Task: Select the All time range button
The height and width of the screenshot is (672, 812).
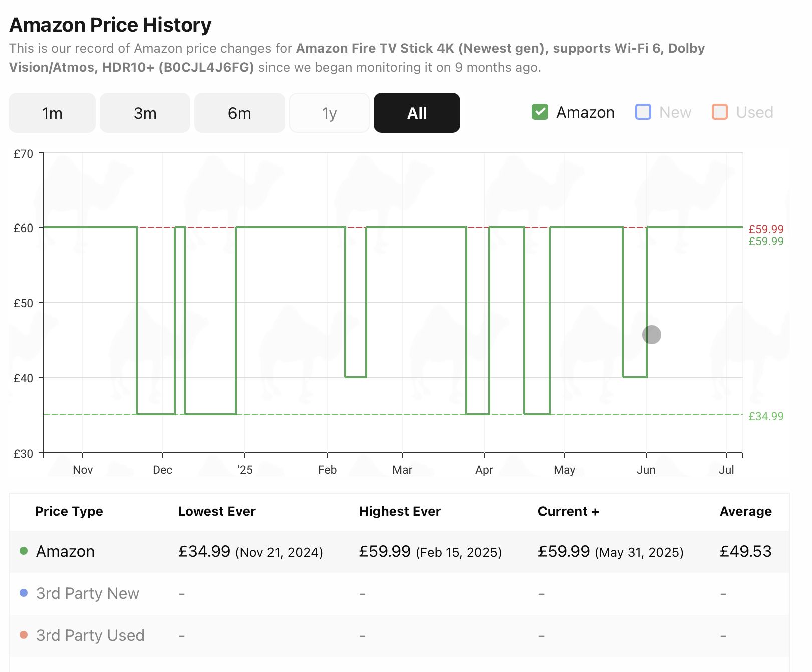Action: (417, 113)
